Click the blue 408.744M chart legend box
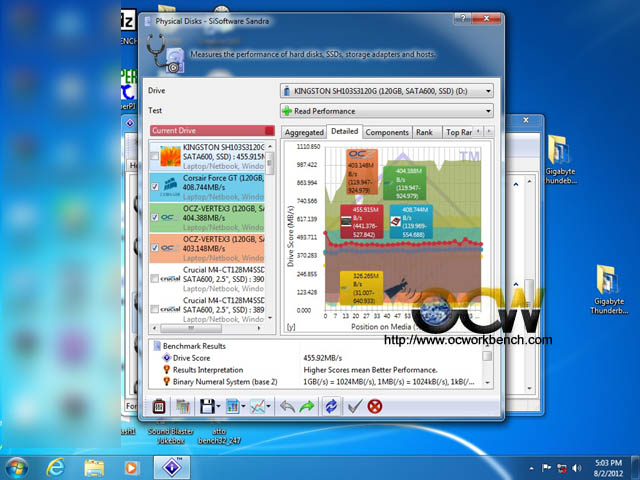Screen dimensions: 640x480 (411, 222)
